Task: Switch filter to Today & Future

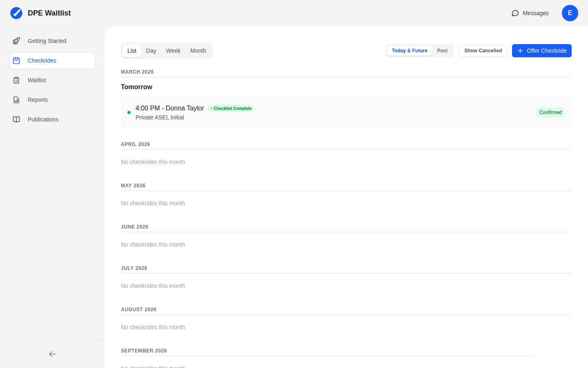Action: 410,51
